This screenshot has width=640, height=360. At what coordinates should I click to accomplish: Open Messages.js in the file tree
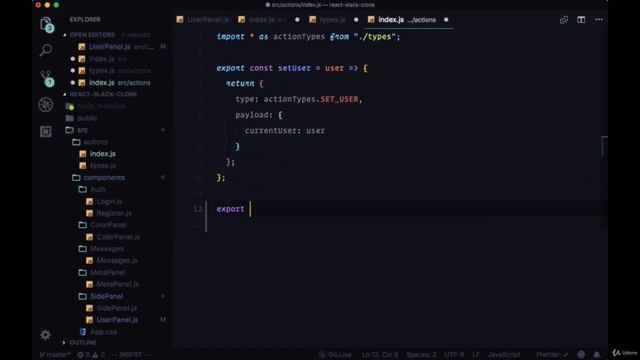[x=117, y=260]
